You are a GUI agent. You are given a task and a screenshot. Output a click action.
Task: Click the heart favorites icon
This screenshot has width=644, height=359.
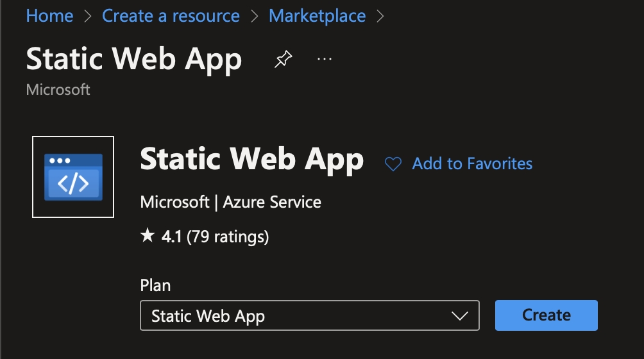pyautogui.click(x=393, y=164)
